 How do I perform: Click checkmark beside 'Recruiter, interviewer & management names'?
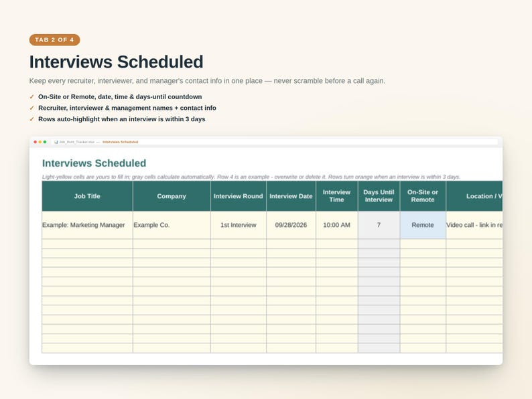coord(32,108)
